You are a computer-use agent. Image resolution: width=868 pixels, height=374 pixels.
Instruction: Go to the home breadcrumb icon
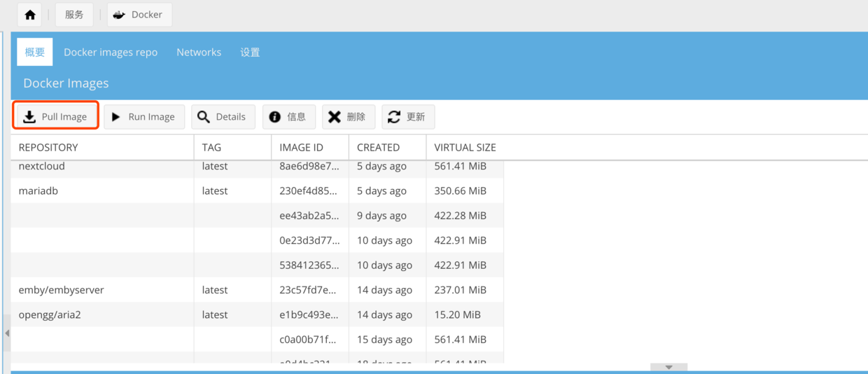30,15
